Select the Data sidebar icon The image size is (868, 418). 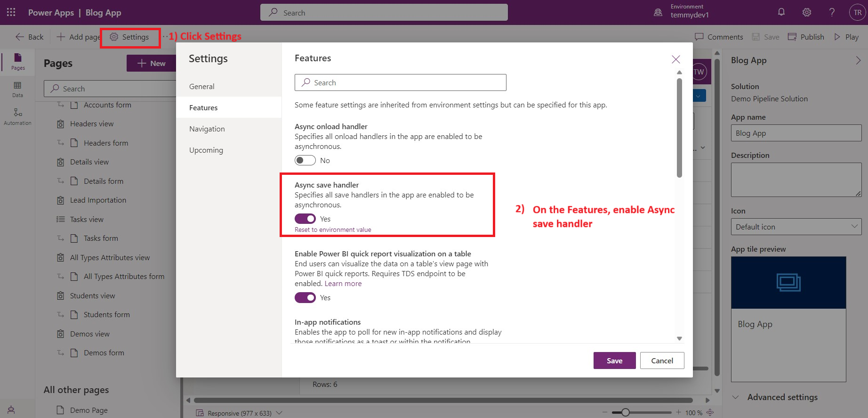tap(18, 89)
